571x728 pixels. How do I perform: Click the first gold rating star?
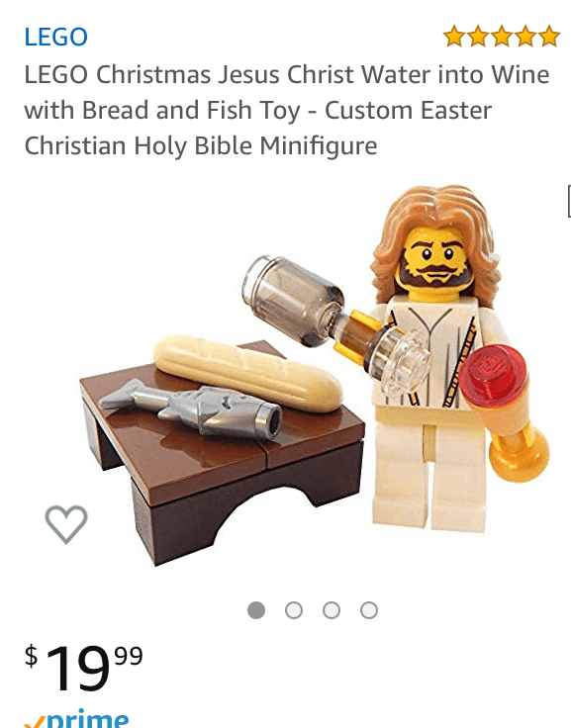pyautogui.click(x=454, y=37)
